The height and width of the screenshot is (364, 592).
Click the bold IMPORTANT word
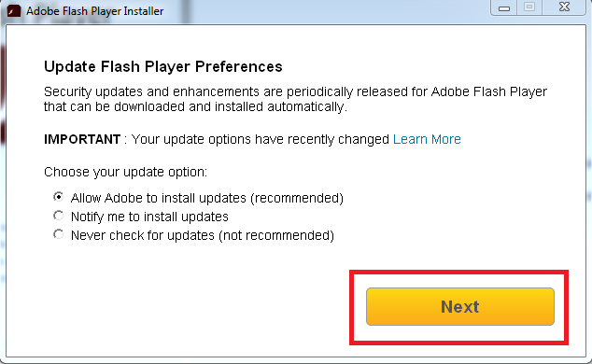82,139
